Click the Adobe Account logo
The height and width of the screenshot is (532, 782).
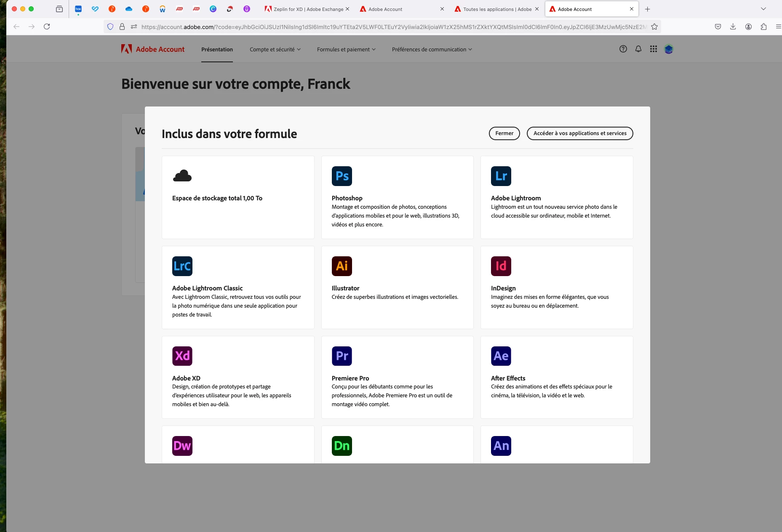pyautogui.click(x=153, y=49)
